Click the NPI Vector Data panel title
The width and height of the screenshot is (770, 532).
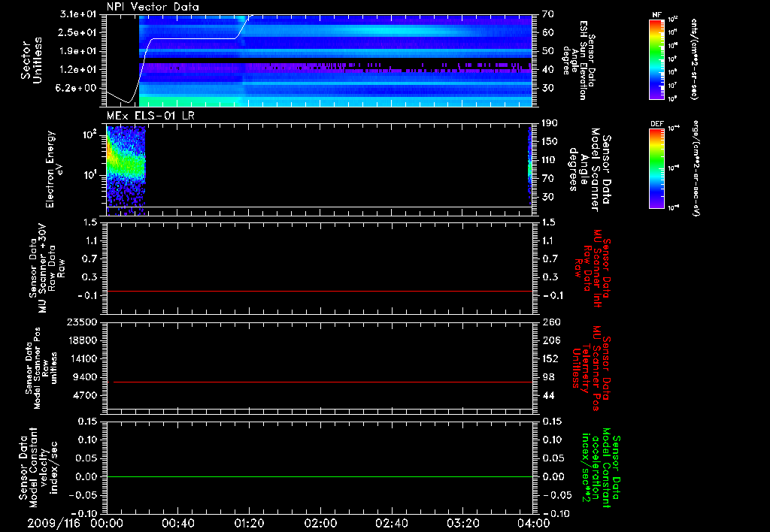coord(153,7)
